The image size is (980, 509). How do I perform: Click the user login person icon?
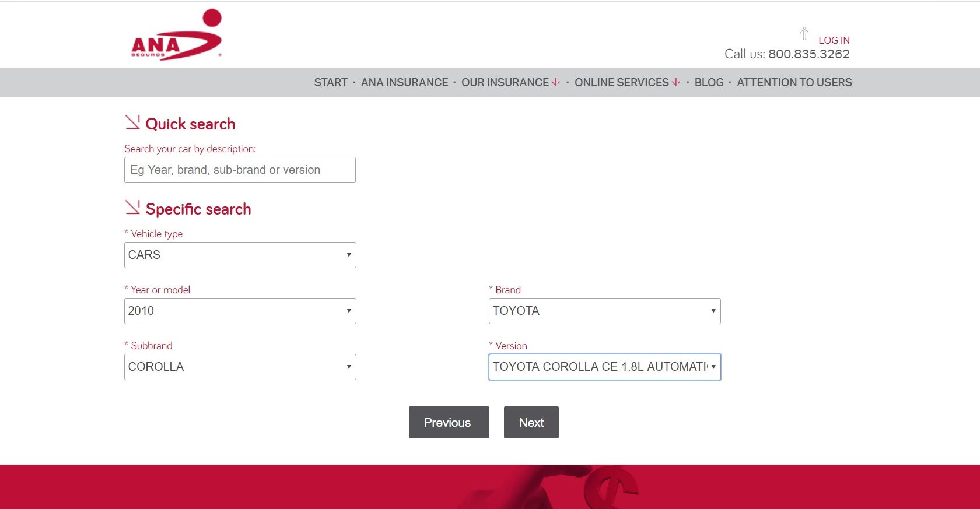click(x=804, y=34)
